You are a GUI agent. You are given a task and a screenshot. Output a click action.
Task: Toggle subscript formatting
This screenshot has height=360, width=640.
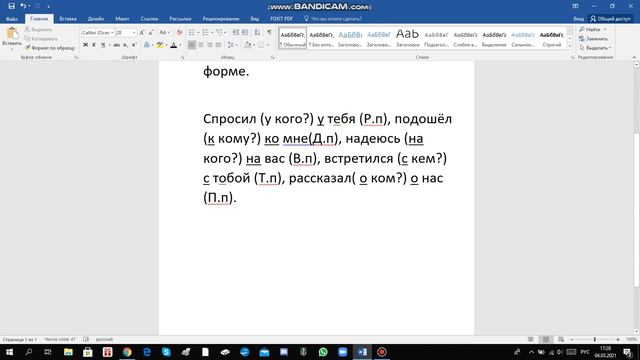pyautogui.click(x=125, y=45)
